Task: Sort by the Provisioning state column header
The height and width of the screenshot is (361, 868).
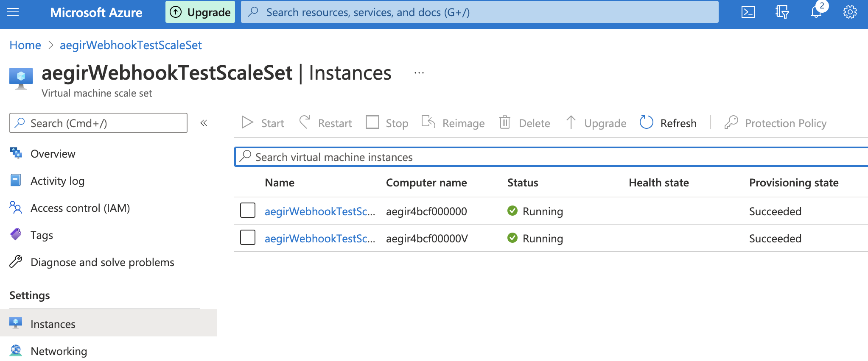Action: tap(794, 183)
